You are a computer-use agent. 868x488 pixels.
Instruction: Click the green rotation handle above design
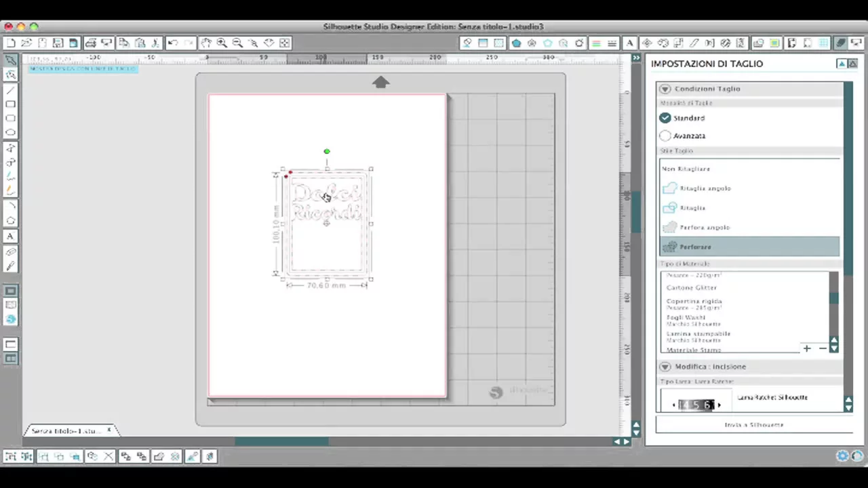click(327, 152)
